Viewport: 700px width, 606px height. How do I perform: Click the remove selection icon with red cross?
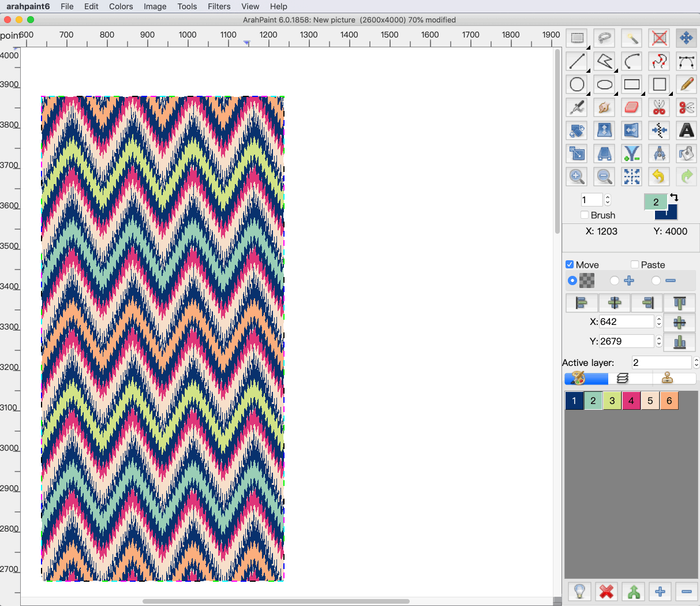659,38
